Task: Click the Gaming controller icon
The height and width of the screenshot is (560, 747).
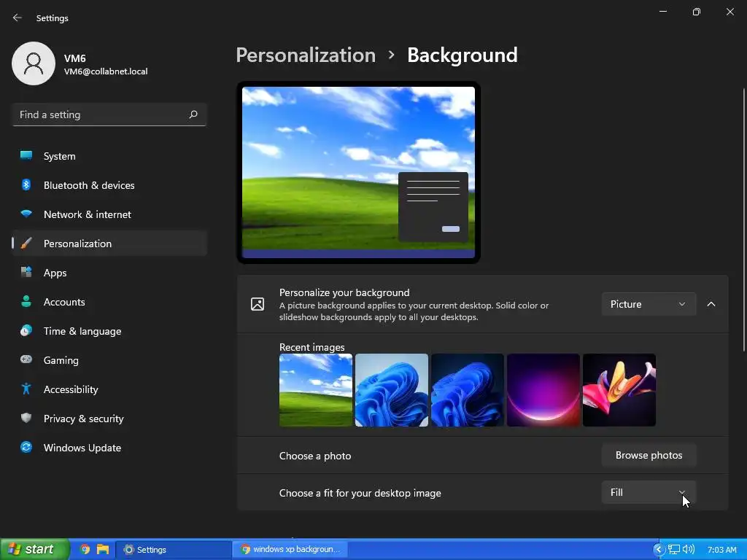Action: [x=26, y=359]
